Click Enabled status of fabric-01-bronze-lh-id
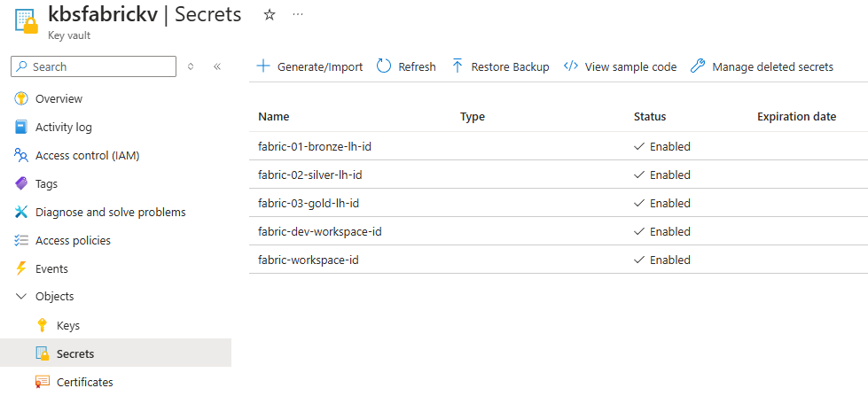868x396 pixels. click(x=662, y=146)
